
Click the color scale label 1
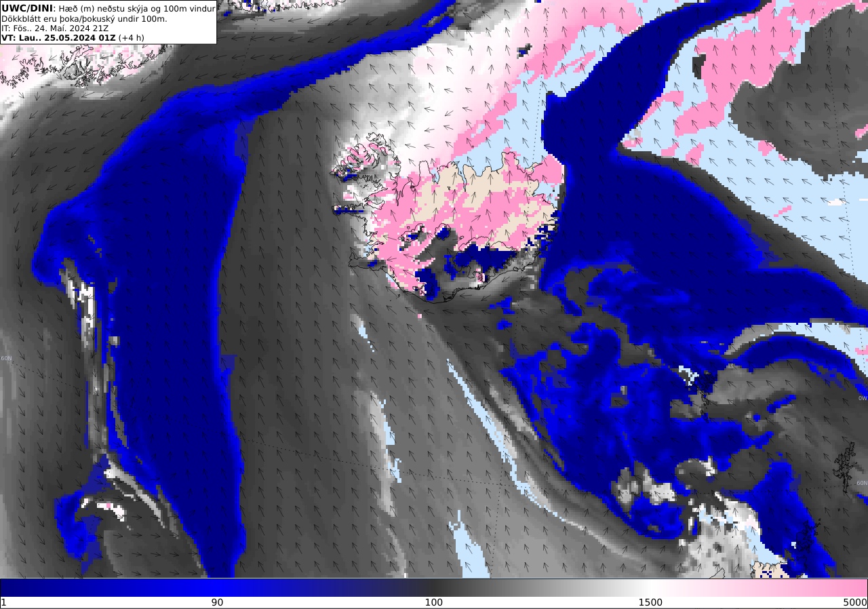[3, 602]
